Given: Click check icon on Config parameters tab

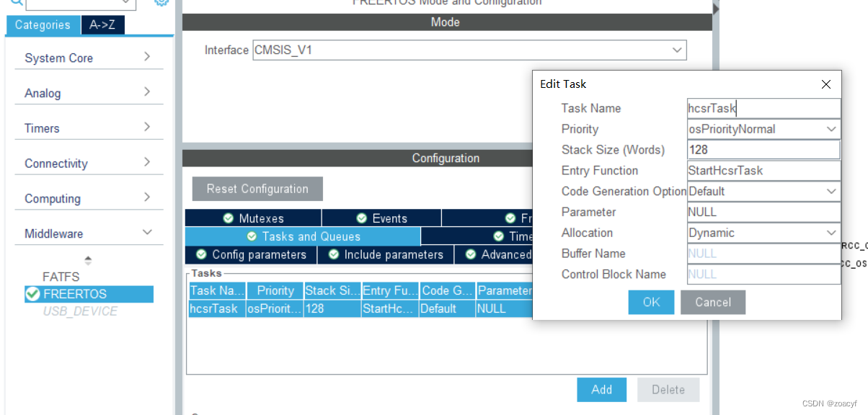Looking at the screenshot, I should 202,254.
